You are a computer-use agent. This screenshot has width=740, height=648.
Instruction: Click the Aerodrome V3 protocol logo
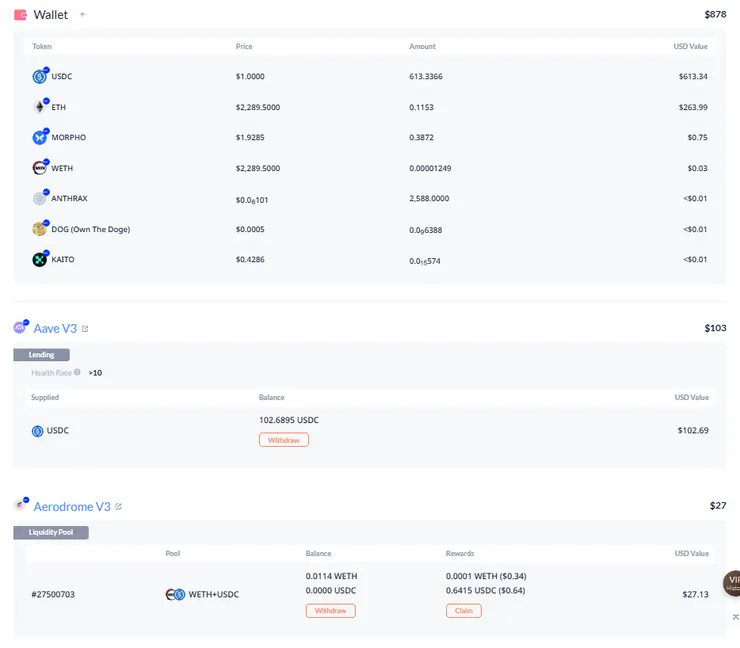(x=20, y=505)
